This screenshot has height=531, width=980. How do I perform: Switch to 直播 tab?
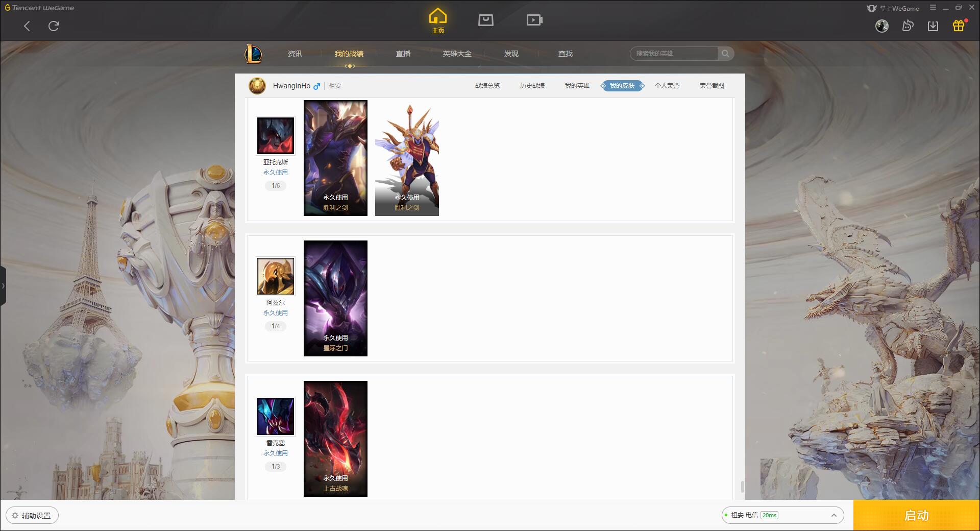click(403, 54)
